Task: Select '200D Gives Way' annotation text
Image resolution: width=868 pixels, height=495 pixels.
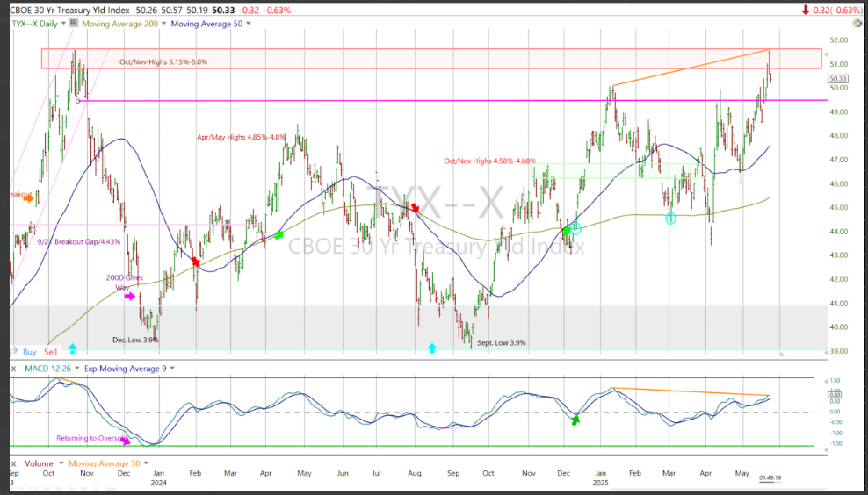Action: pos(125,283)
